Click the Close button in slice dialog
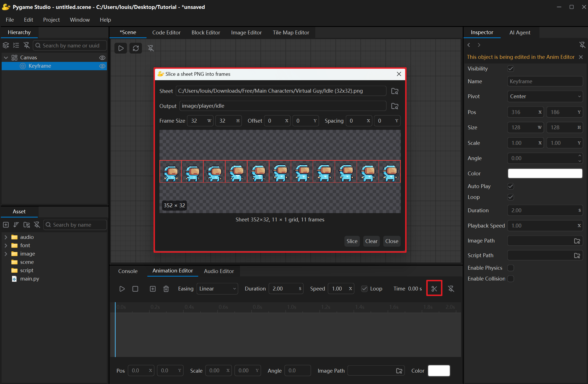Viewport: 588px width, 384px height. [x=392, y=241]
